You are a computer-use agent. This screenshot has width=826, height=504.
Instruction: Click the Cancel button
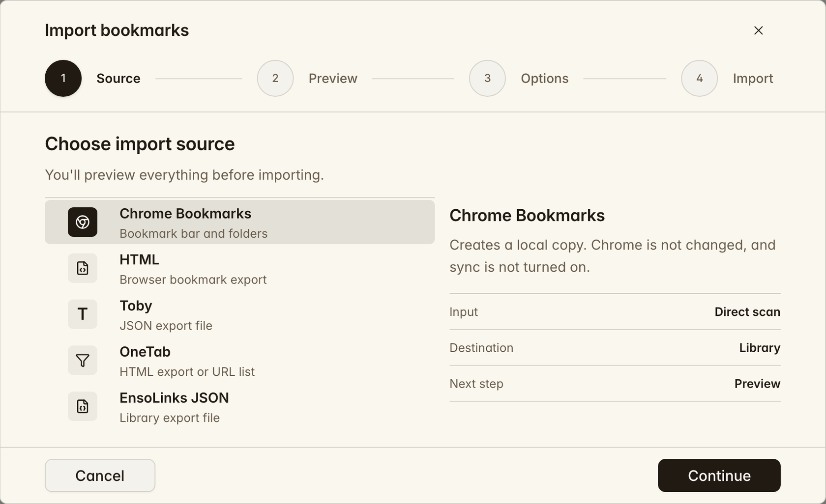100,476
